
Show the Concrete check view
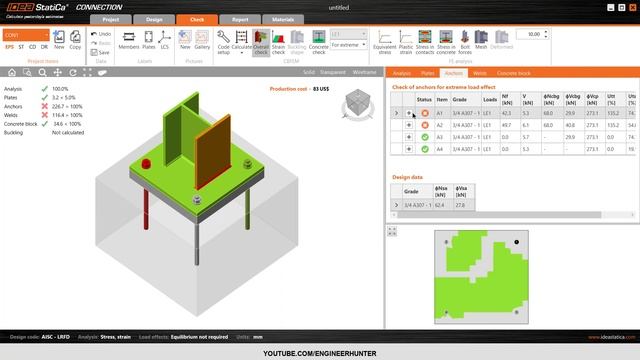pyautogui.click(x=319, y=42)
